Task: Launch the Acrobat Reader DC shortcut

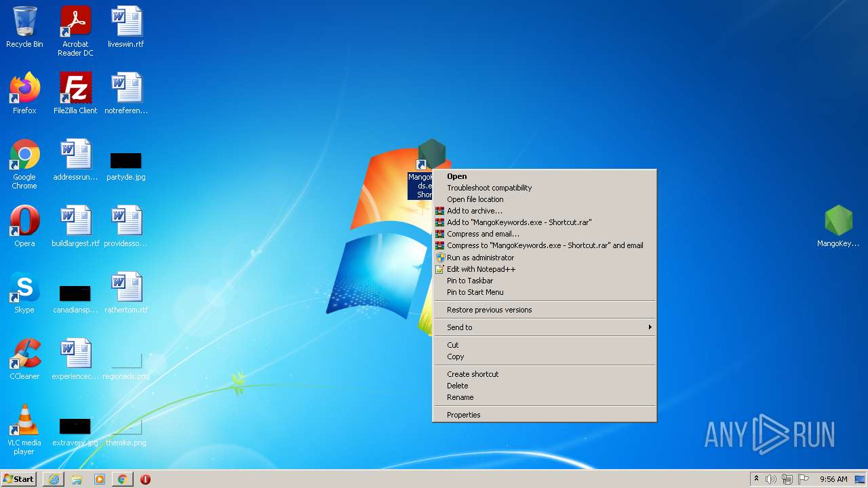Action: point(75,31)
